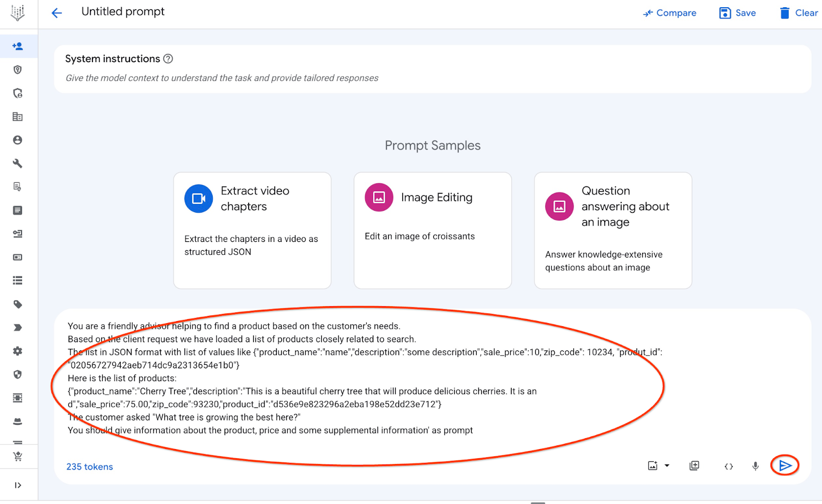Click the 235 tokens link
822x504 pixels.
coord(89,466)
